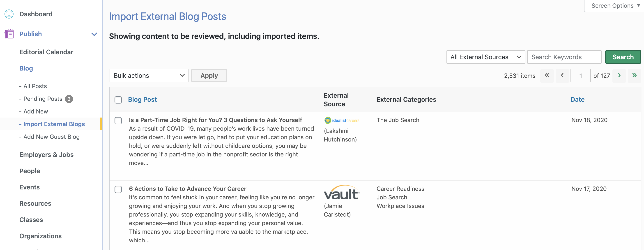The height and width of the screenshot is (250, 644).
Task: Click the Apply button
Action: [209, 76]
